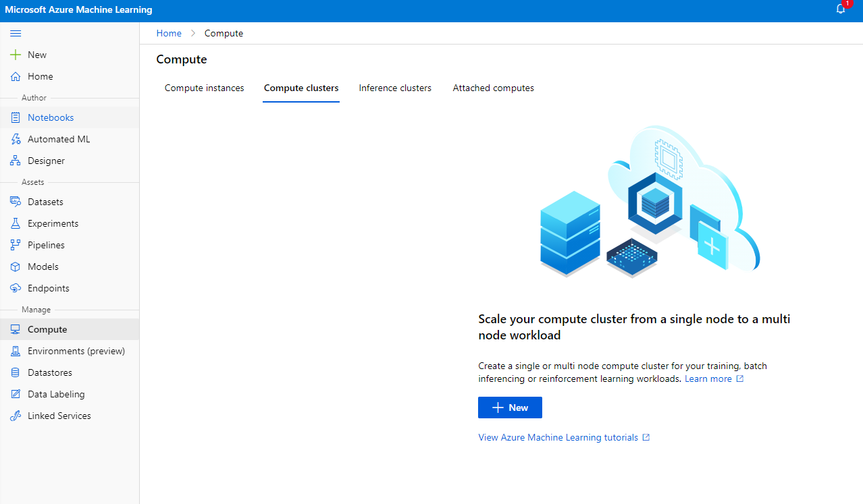
Task: Open the Learn more link
Action: coord(708,379)
